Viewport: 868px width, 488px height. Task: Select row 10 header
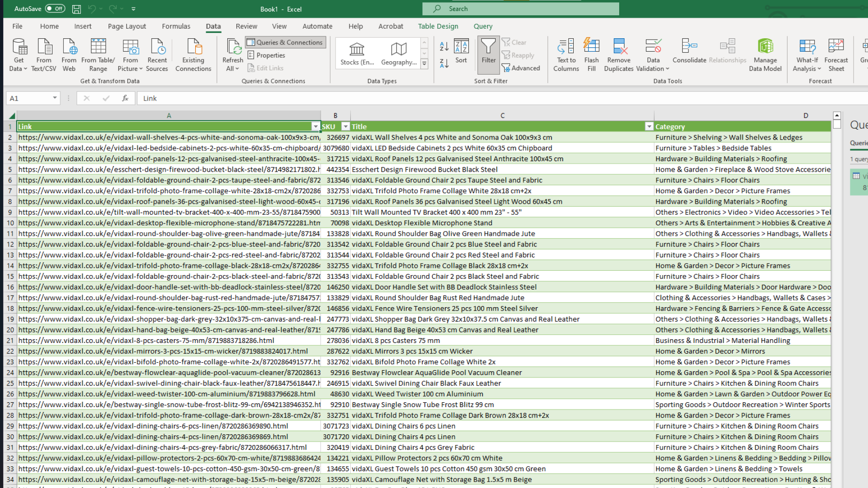click(x=10, y=222)
